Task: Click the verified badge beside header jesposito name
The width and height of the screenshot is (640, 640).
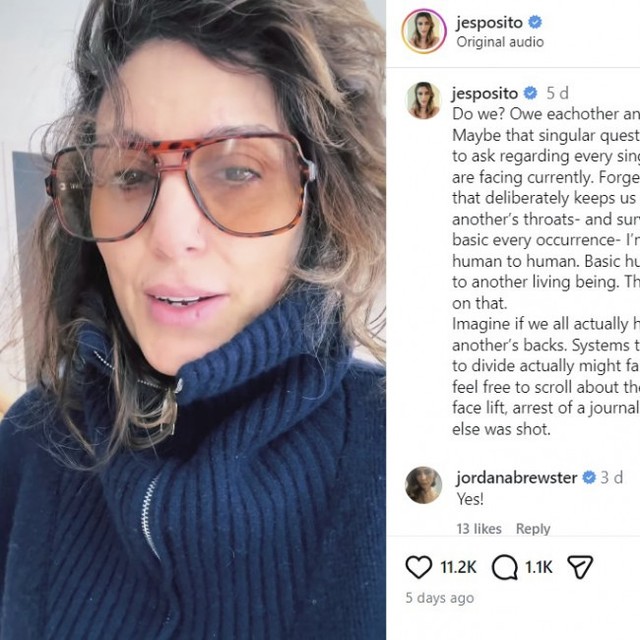Action: [x=535, y=22]
